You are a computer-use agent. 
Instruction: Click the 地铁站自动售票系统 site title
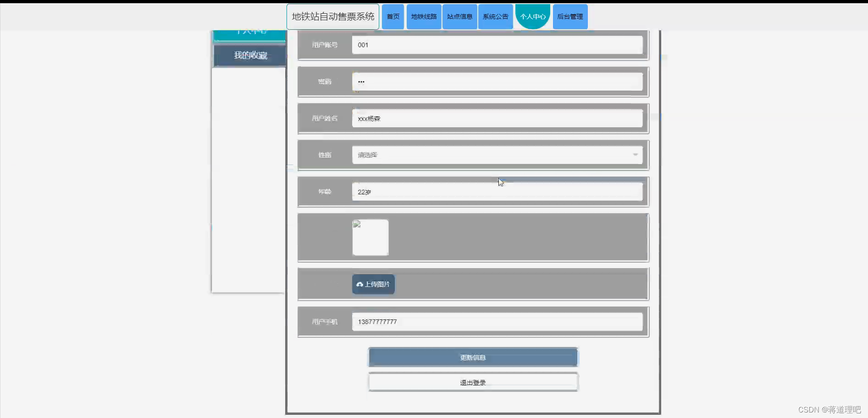tap(332, 16)
